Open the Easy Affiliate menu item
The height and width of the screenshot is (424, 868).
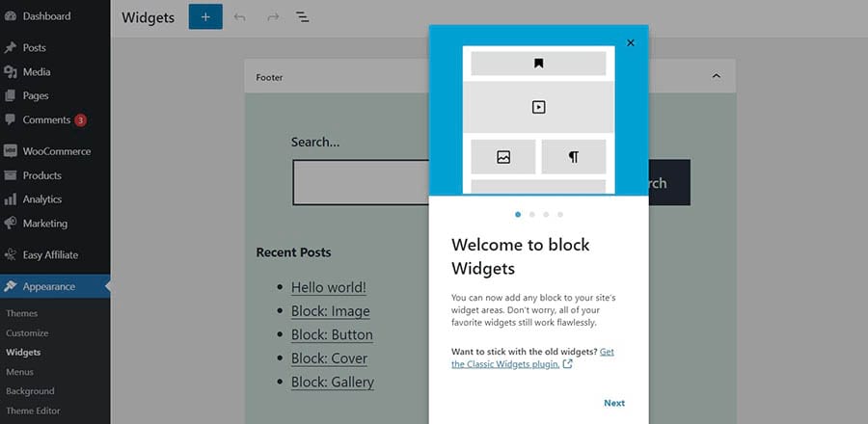50,255
